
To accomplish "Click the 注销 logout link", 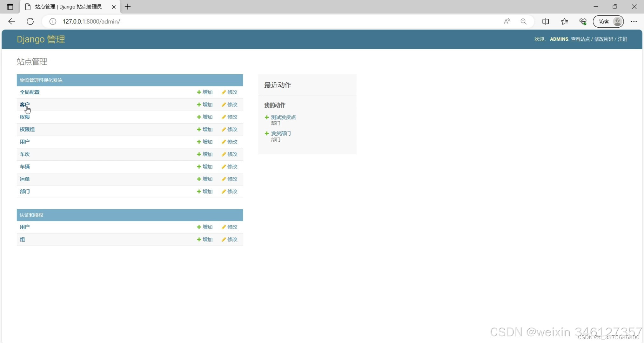I will coord(622,39).
